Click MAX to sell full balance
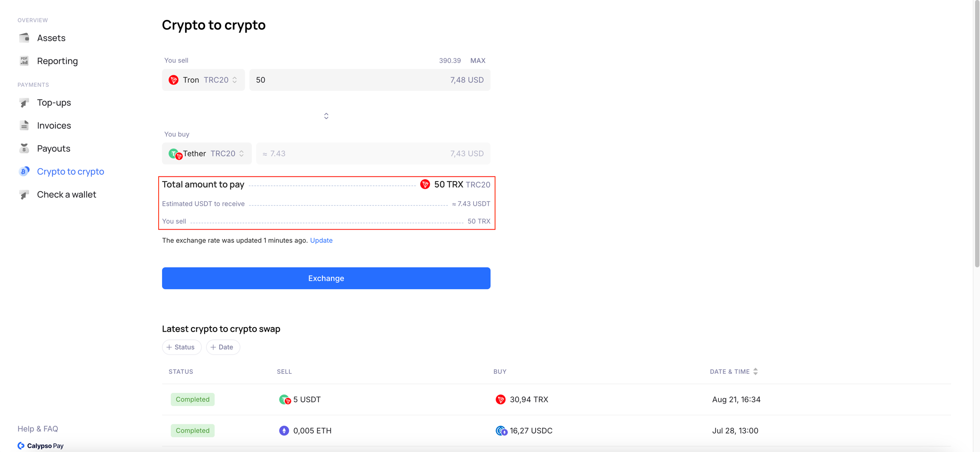980x452 pixels. click(478, 60)
